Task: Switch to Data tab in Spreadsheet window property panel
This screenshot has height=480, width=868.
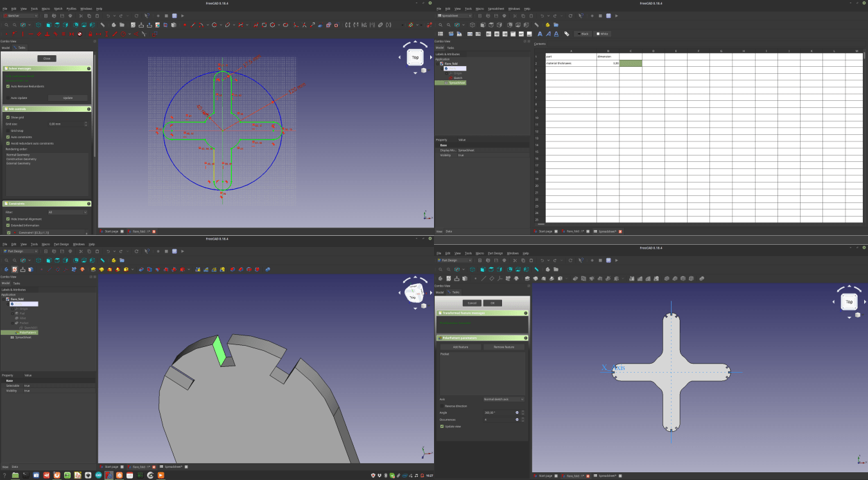Action: click(x=449, y=231)
